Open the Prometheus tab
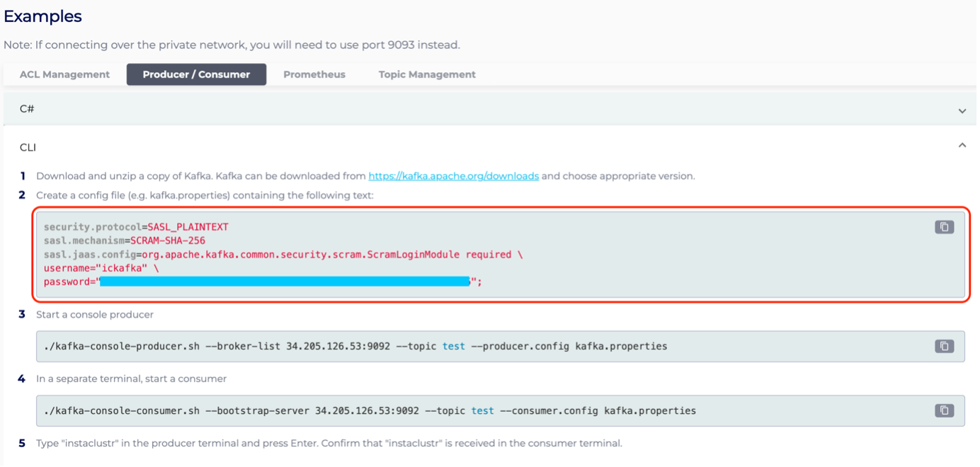Screen dimensions: 980x467 point(314,74)
